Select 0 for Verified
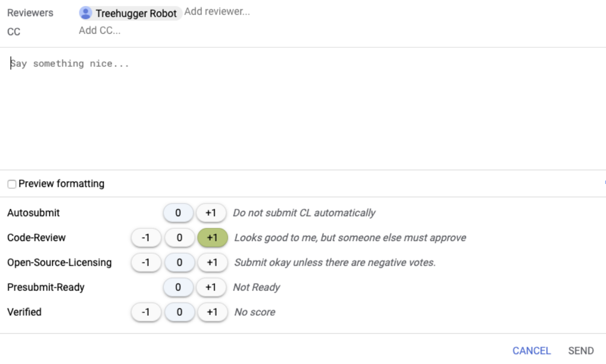The image size is (606, 364). tap(180, 312)
